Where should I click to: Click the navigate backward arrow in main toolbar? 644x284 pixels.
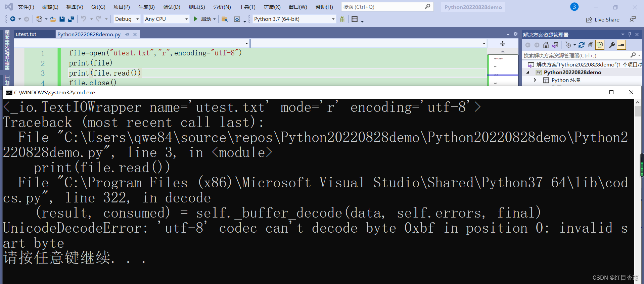[13, 19]
